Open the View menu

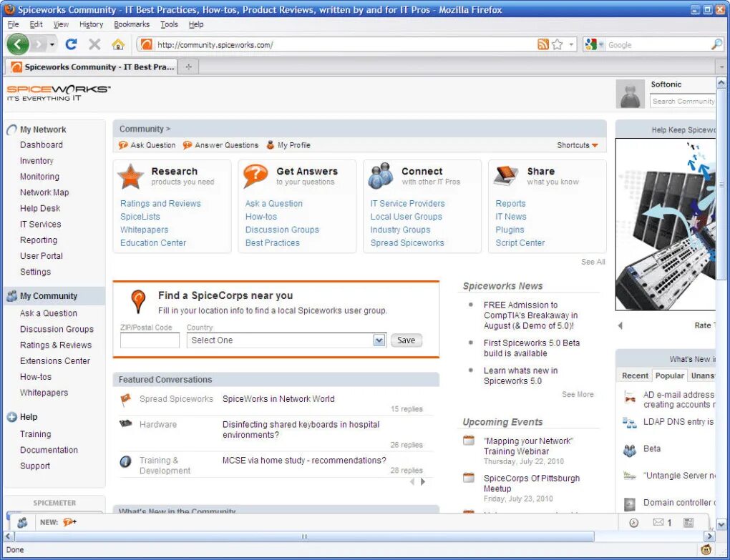[61, 24]
